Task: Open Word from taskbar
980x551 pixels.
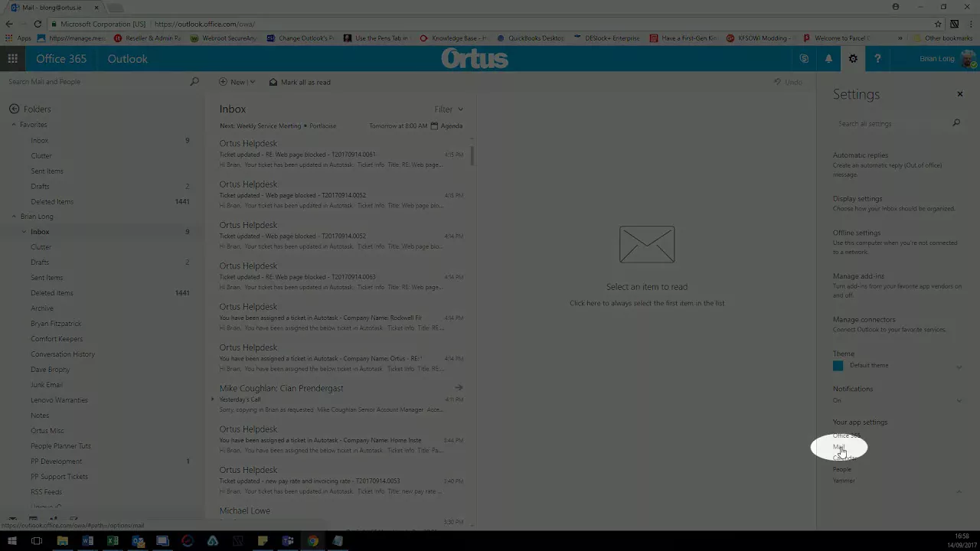Action: point(87,541)
